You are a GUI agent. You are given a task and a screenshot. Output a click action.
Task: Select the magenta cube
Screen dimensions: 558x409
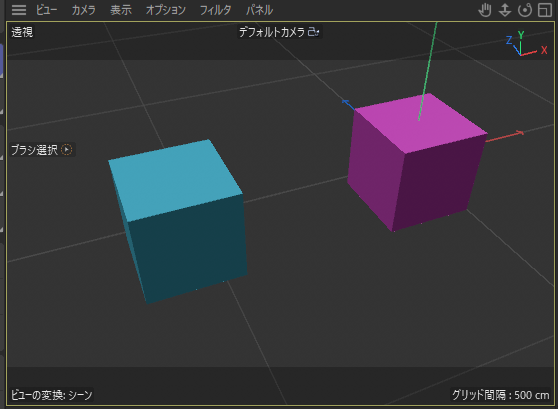[416, 164]
